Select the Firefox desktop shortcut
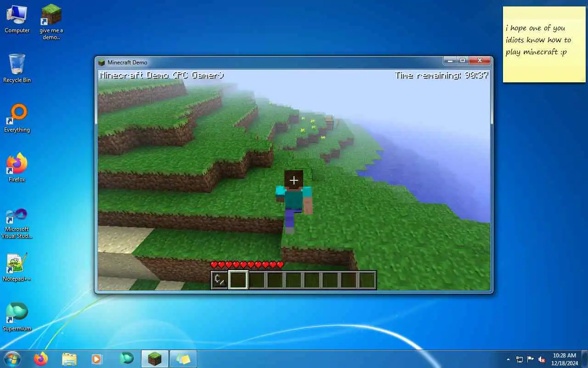The height and width of the screenshot is (368, 588). pyautogui.click(x=17, y=168)
